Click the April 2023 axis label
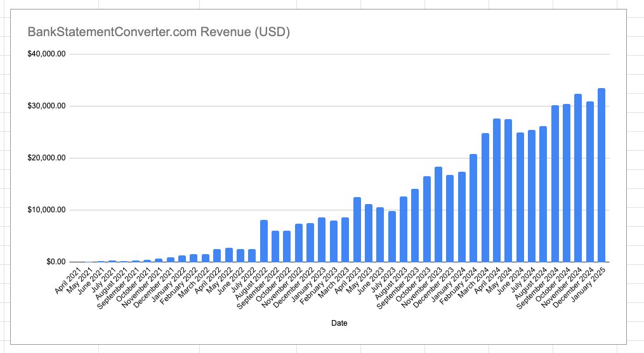The image size is (644, 353). [348, 280]
